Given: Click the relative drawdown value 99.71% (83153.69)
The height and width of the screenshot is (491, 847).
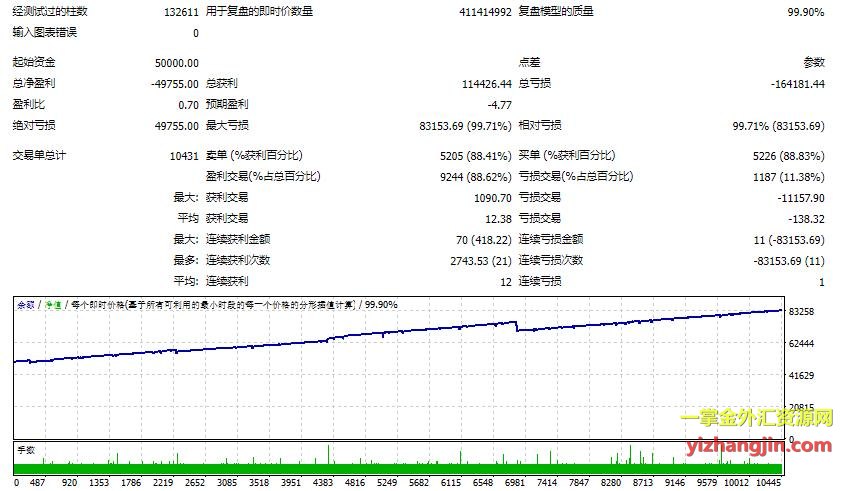Looking at the screenshot, I should [778, 126].
